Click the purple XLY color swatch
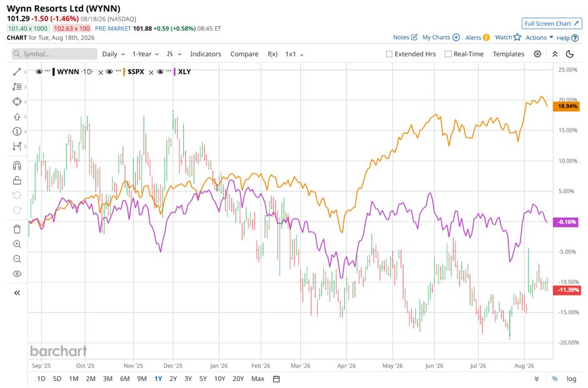This screenshot has height=388, width=588. (x=175, y=72)
